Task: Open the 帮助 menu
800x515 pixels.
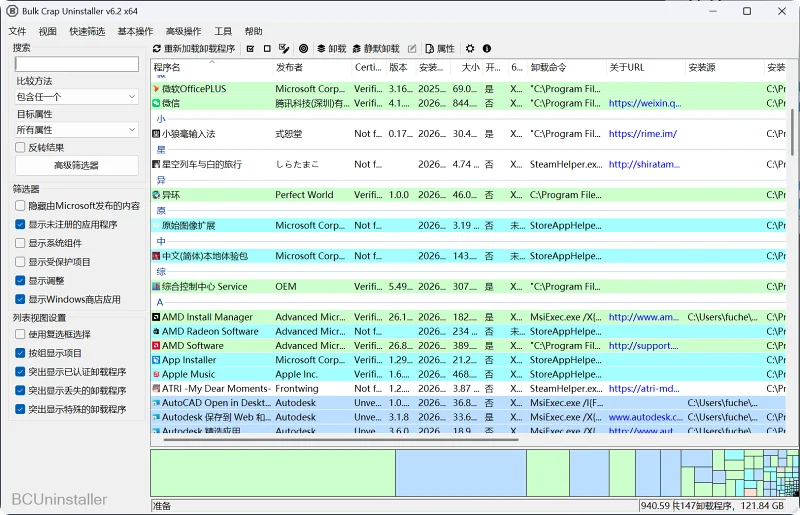Action: pyautogui.click(x=253, y=32)
